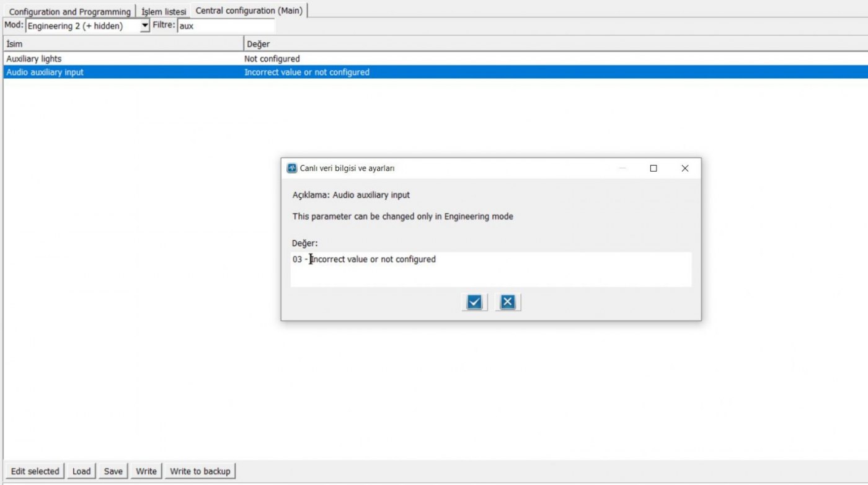
Task: Confirm the value with the checkmark button
Action: coord(474,302)
